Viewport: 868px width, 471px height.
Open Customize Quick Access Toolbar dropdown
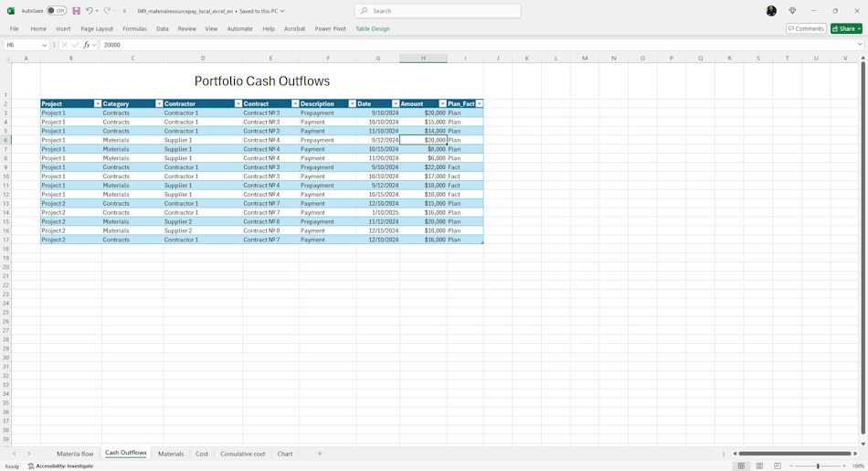pyautogui.click(x=124, y=11)
